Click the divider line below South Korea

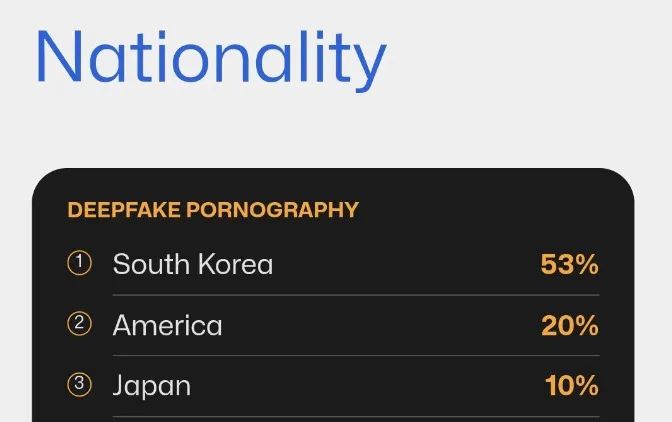tap(355, 295)
